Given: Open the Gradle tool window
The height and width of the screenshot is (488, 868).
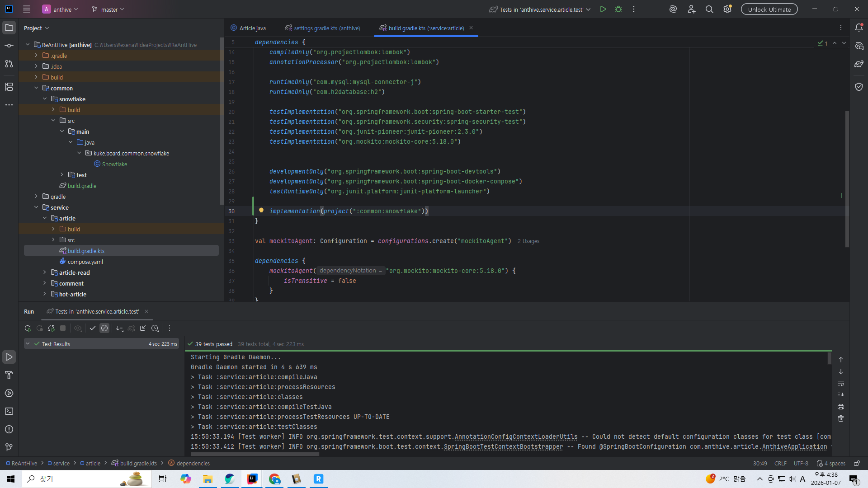Looking at the screenshot, I should (859, 64).
